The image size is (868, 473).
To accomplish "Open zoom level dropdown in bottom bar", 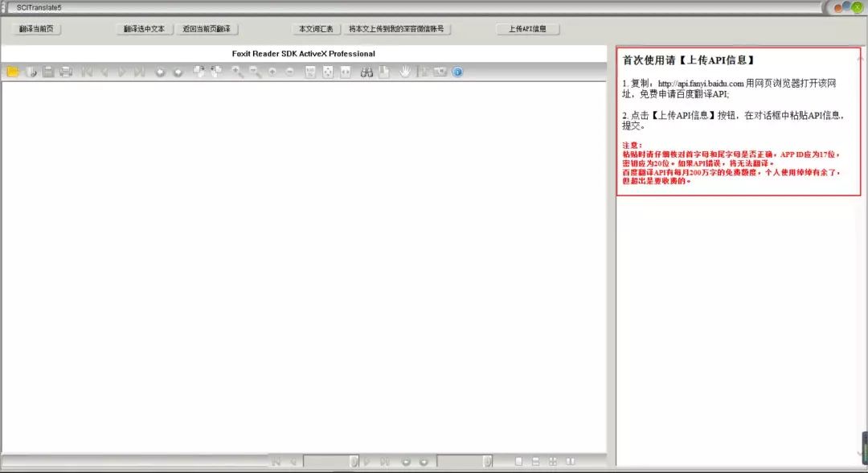I will click(x=486, y=462).
